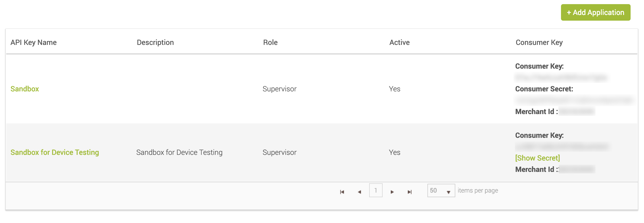
Task: Click the Active column header
Action: 399,42
